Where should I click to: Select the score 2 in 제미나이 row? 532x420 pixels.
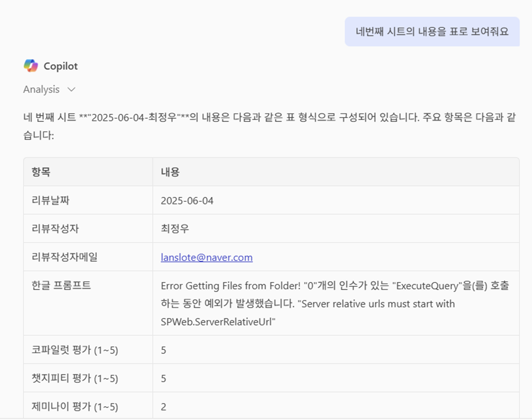tap(163, 407)
